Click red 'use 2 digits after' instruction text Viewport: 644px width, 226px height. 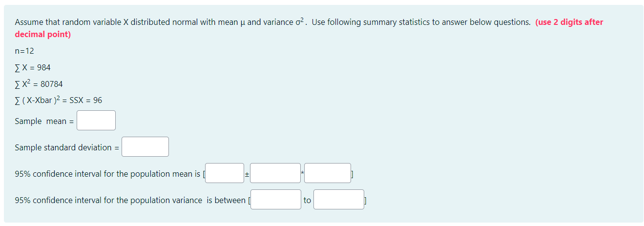point(569,22)
